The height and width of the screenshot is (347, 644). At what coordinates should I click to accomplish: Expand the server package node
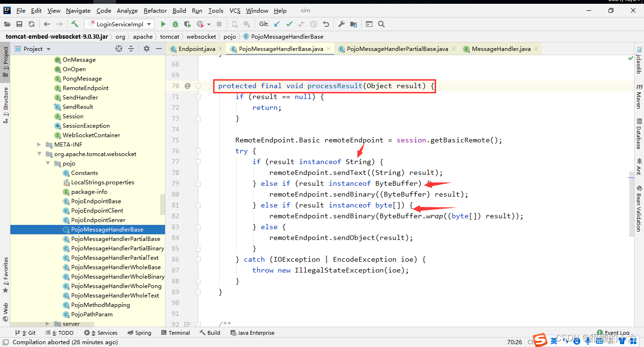pos(48,324)
